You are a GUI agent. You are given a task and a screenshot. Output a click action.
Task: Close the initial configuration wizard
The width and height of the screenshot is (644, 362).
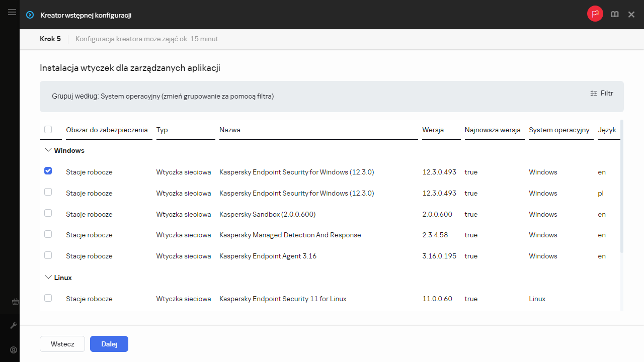pos(631,15)
